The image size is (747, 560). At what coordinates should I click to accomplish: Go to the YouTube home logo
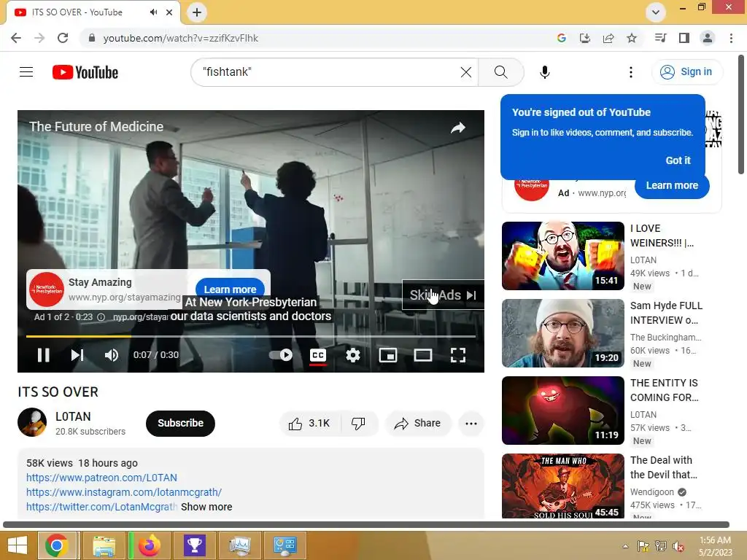coord(85,72)
